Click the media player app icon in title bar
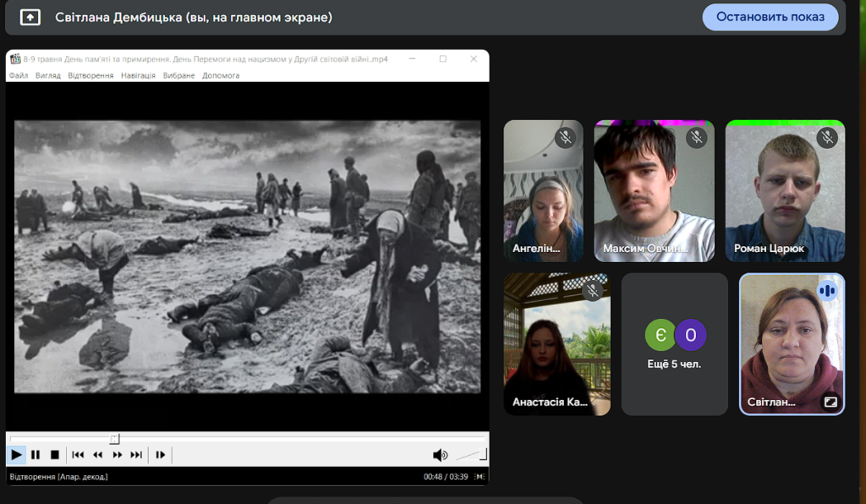This screenshot has width=866, height=504. pyautogui.click(x=15, y=59)
